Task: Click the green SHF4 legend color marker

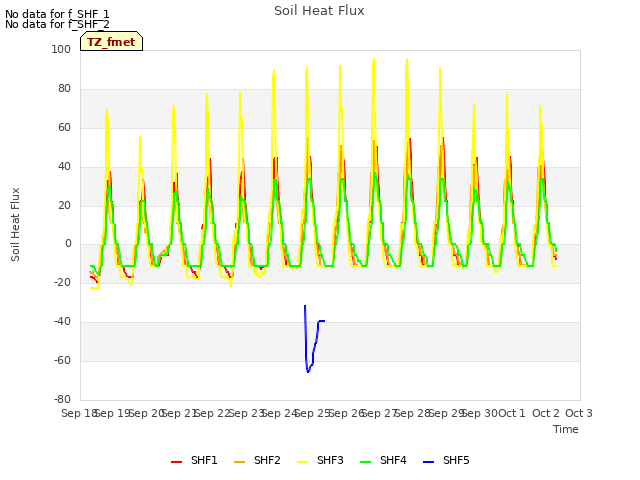Action: click(366, 462)
